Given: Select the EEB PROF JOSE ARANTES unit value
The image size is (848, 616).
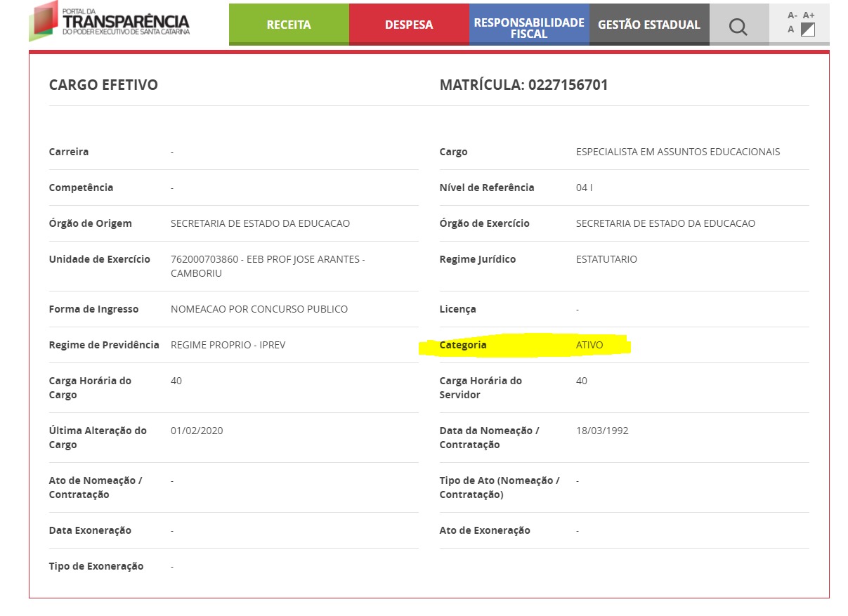Looking at the screenshot, I should (268, 266).
